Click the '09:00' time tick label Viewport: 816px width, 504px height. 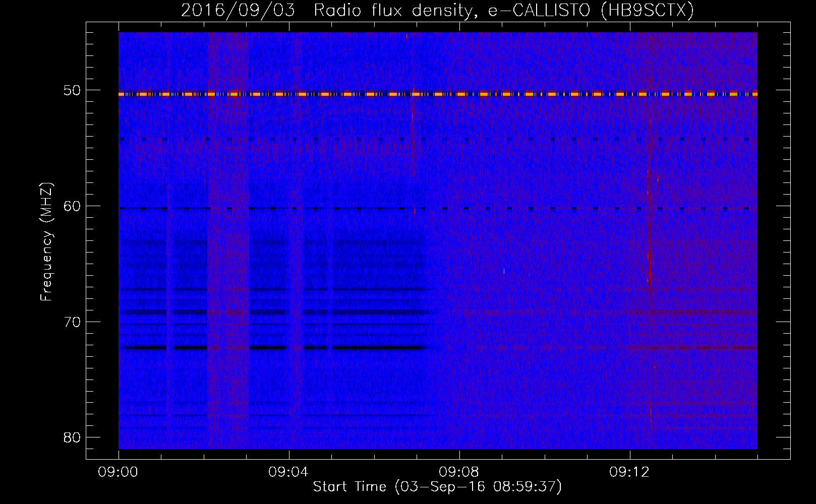pyautogui.click(x=119, y=472)
